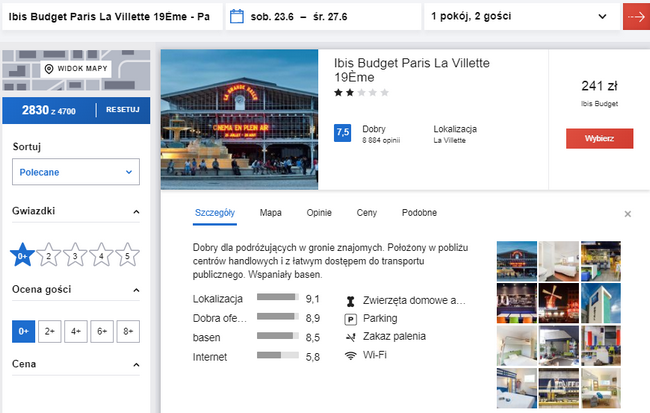
Task: Switch to the Mapa tab
Action: [271, 213]
